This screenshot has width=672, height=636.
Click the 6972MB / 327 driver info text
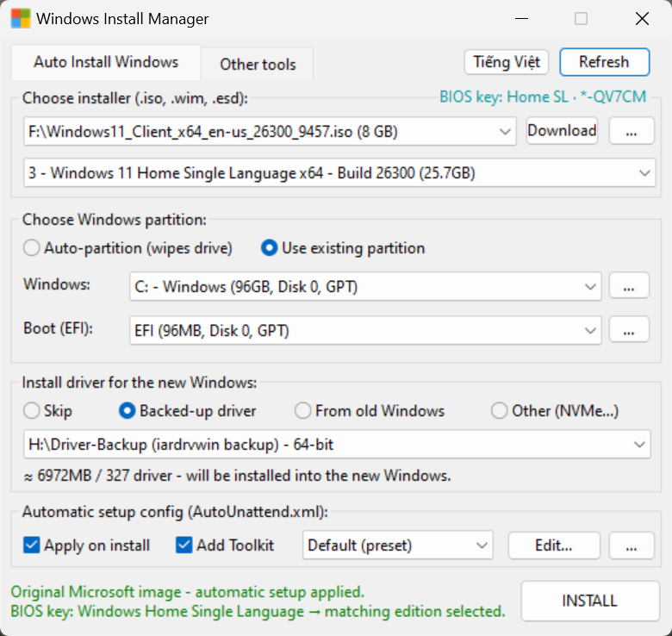coord(237,476)
